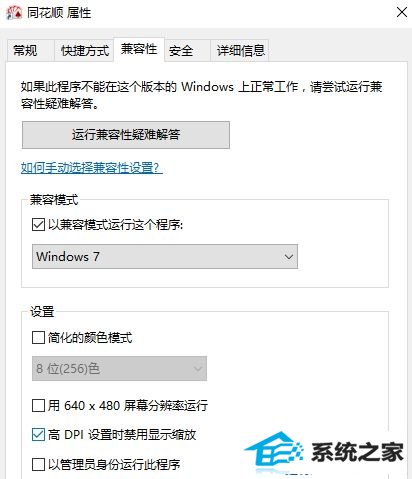Open the 8 位(256)色 color dropdown
The image size is (412, 479).
119,369
